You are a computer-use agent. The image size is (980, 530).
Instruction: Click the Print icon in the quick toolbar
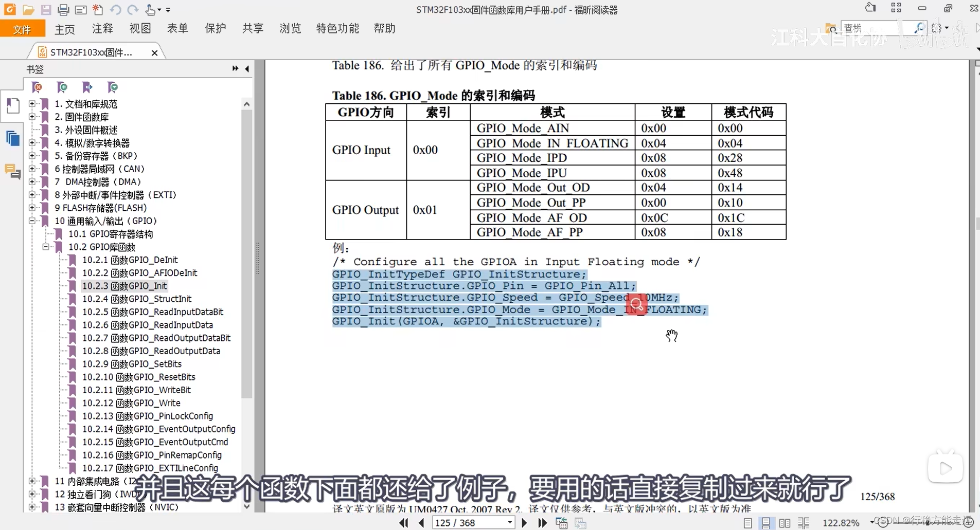point(63,9)
